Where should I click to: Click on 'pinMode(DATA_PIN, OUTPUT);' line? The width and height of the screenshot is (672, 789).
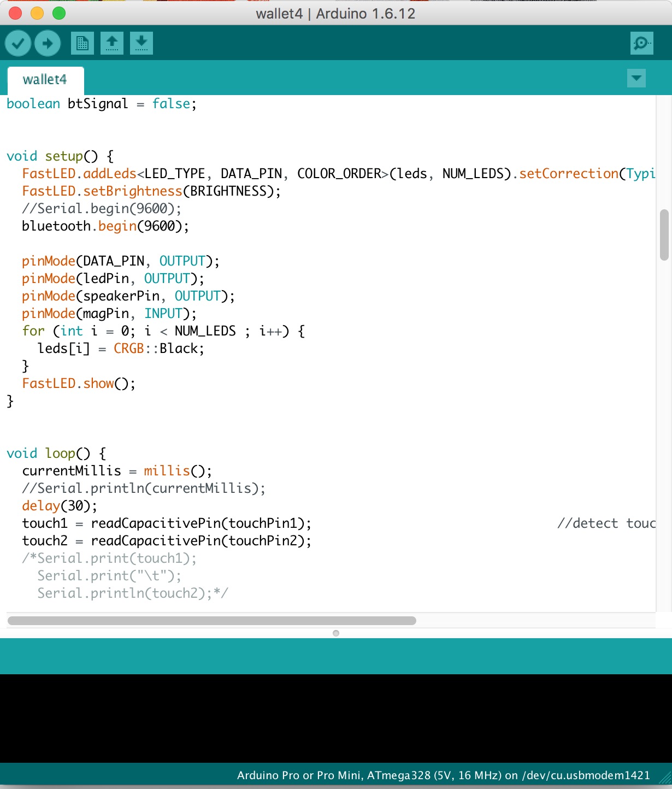[x=121, y=261]
